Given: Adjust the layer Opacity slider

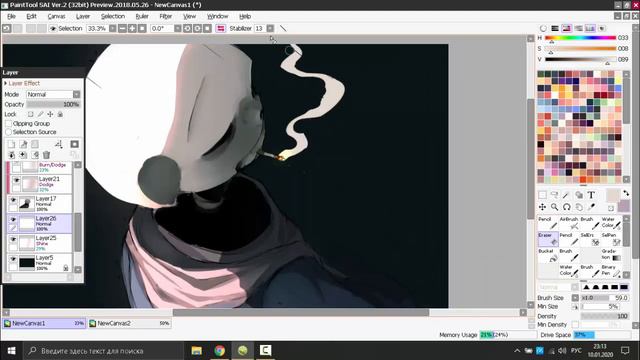Looking at the screenshot, I should point(53,104).
